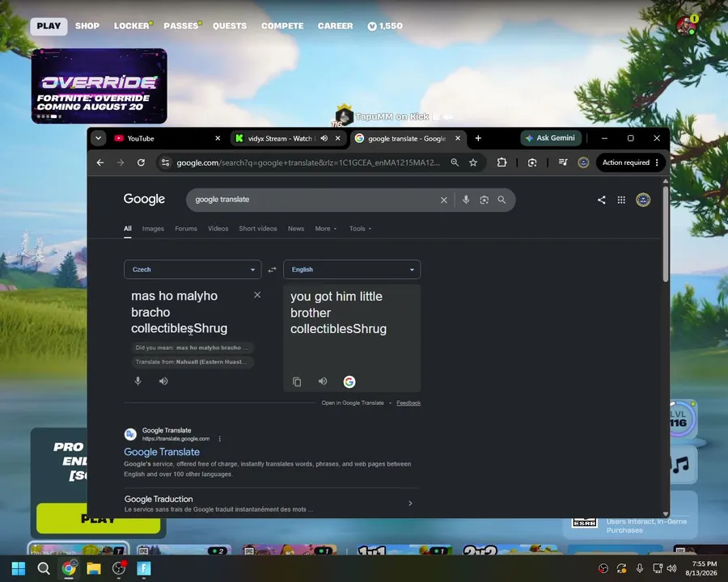The height and width of the screenshot is (582, 728).
Task: Open File Explorer from taskbar
Action: (94, 568)
